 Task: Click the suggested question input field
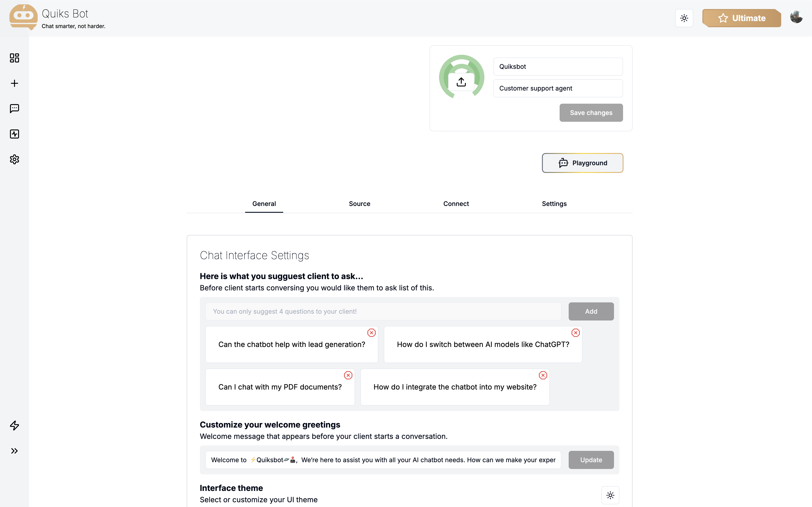pos(383,311)
